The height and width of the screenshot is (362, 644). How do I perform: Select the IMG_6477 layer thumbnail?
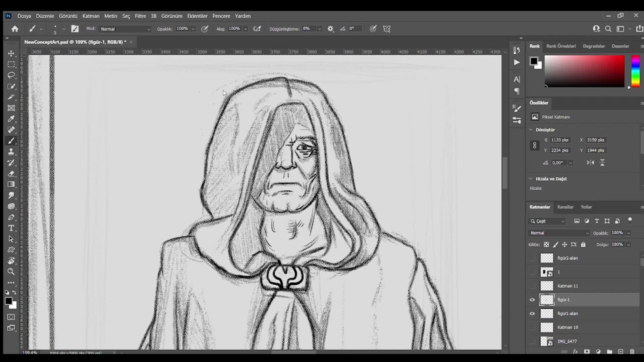click(x=547, y=341)
